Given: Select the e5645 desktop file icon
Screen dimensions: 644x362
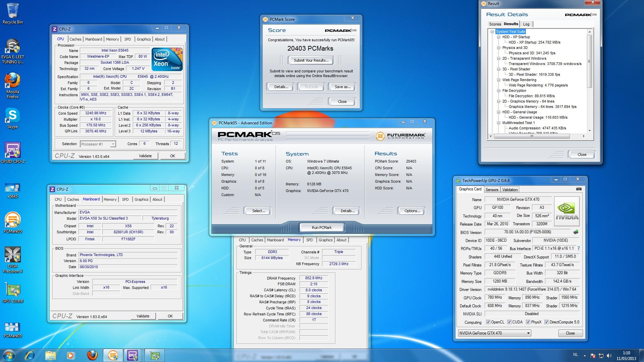Looking at the screenshot, I should (12, 190).
